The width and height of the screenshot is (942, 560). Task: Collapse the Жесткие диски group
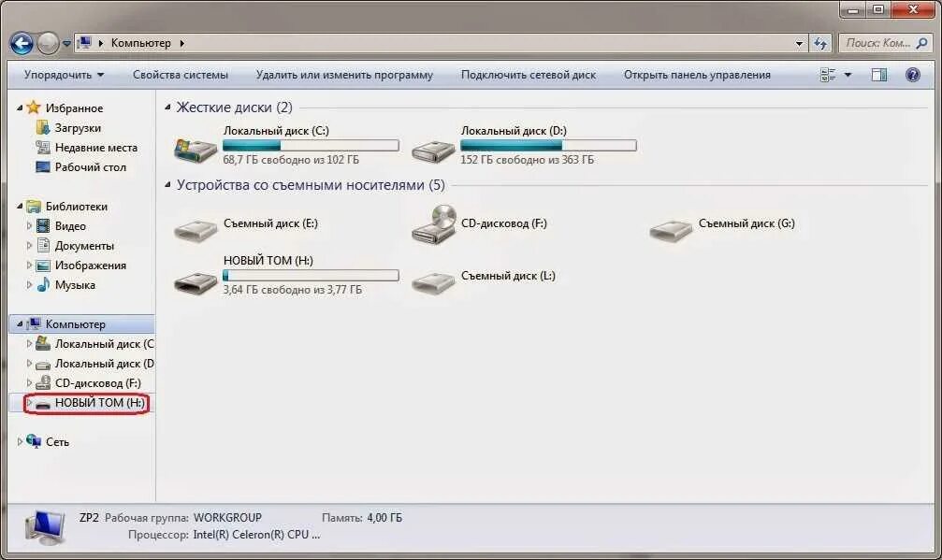pos(167,108)
